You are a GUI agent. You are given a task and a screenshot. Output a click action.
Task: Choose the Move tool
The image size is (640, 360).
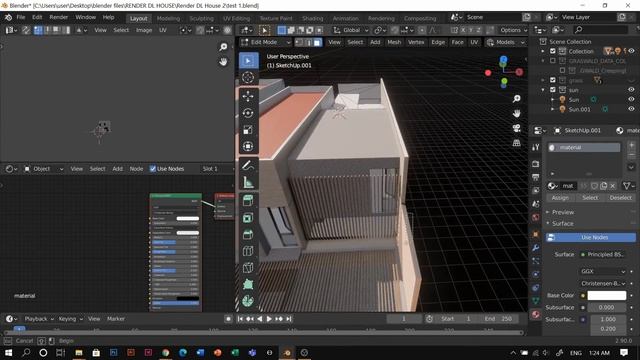click(248, 96)
